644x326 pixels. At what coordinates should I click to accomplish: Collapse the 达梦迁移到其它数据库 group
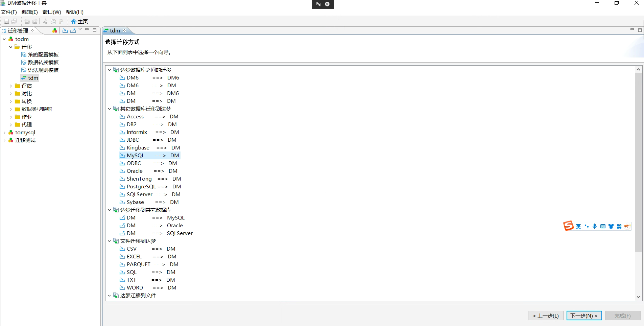tap(109, 210)
